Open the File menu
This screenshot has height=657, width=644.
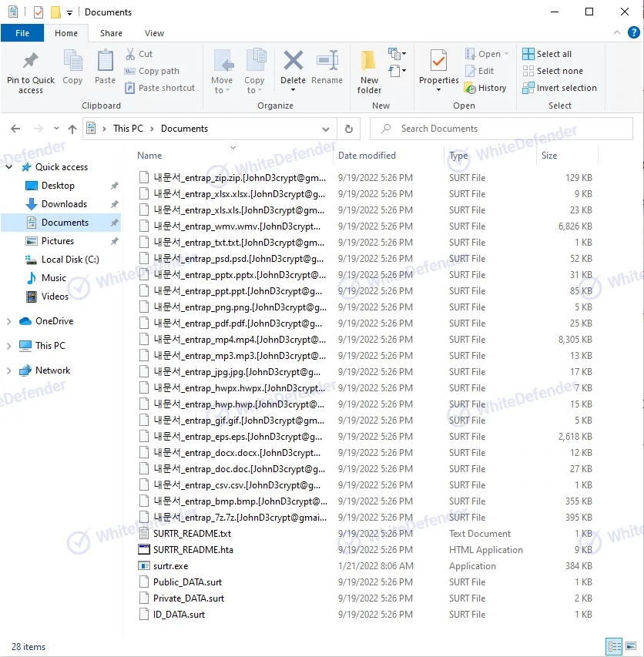click(22, 33)
